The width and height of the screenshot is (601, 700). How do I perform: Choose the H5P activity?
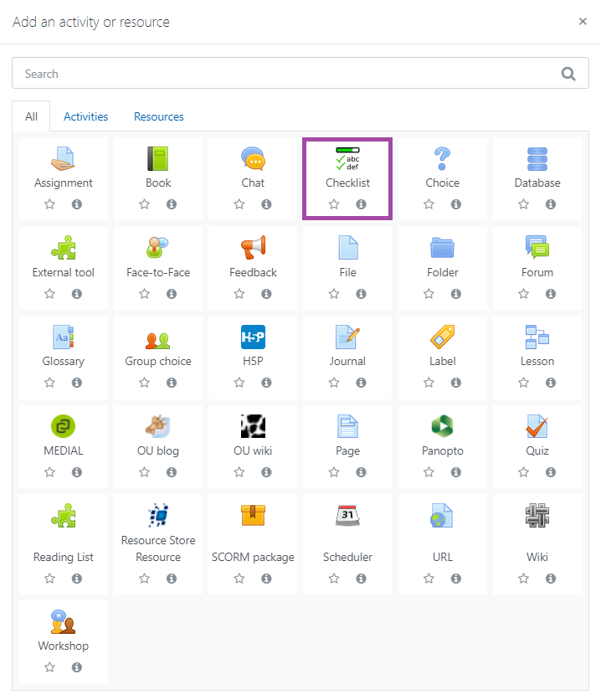click(x=253, y=345)
